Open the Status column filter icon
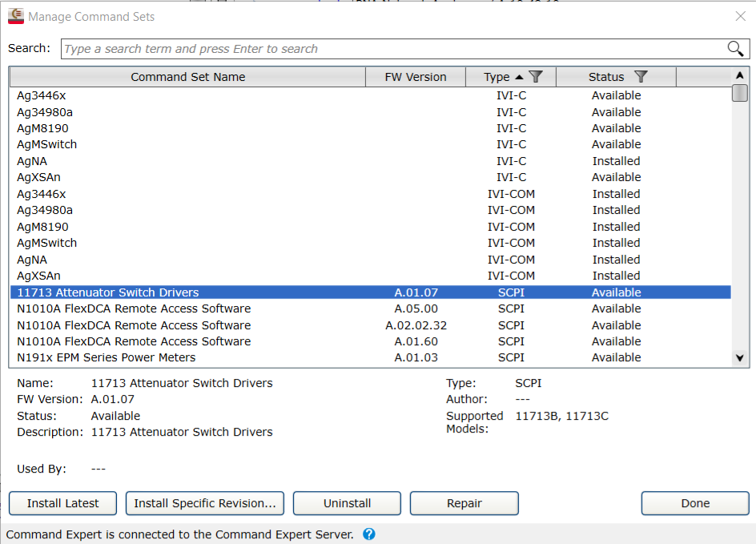 641,77
